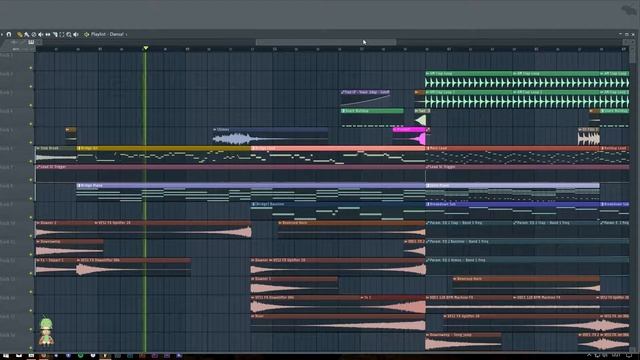Click the piano keys icon below toolbar
The width and height of the screenshot is (640, 360).
tap(31, 42)
